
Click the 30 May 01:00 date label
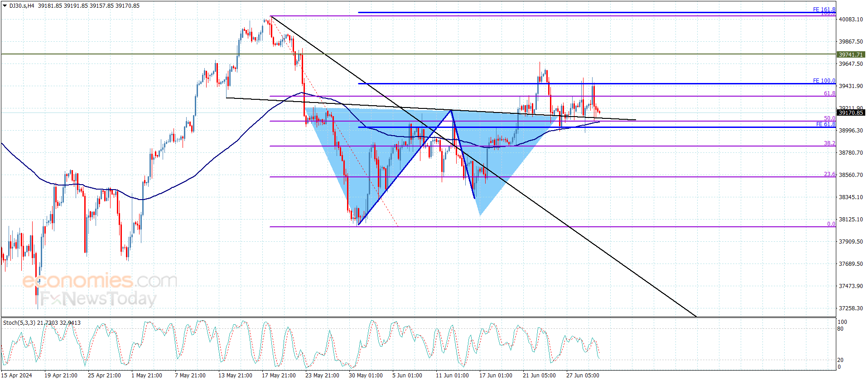coord(366,375)
